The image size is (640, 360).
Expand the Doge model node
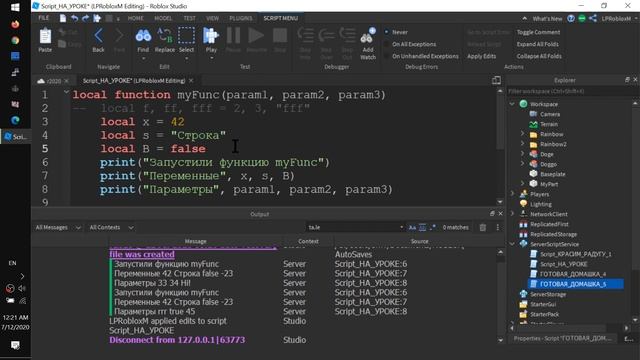(522, 154)
